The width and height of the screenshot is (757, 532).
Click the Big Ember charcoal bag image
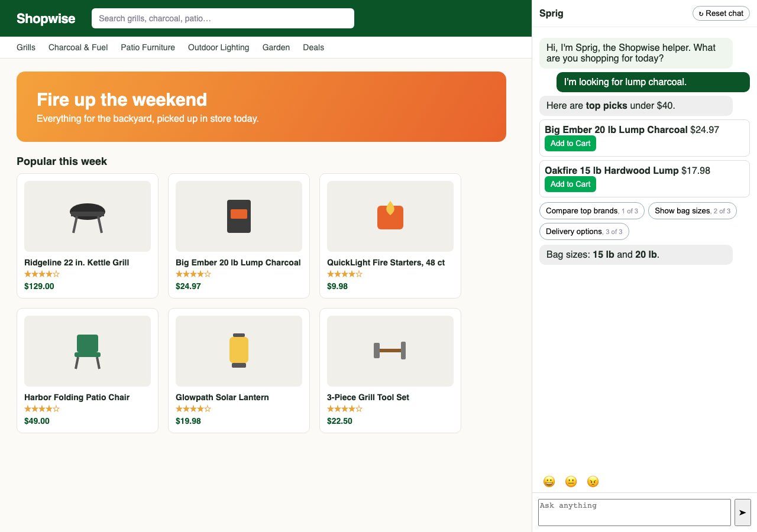(239, 216)
